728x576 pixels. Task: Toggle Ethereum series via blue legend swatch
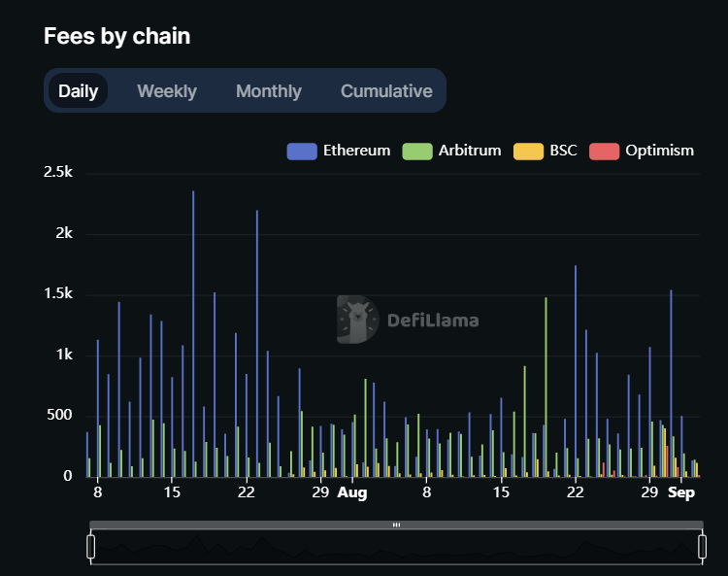pyautogui.click(x=302, y=151)
